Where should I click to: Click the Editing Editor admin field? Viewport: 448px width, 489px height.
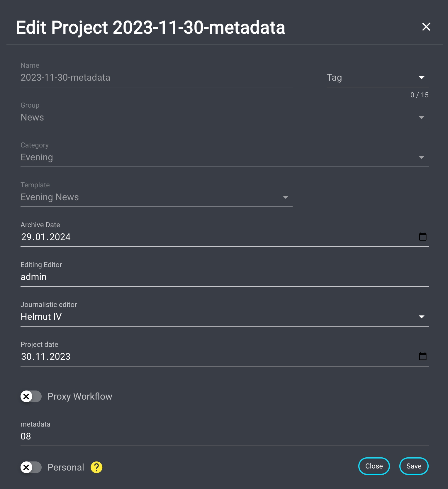tap(224, 277)
